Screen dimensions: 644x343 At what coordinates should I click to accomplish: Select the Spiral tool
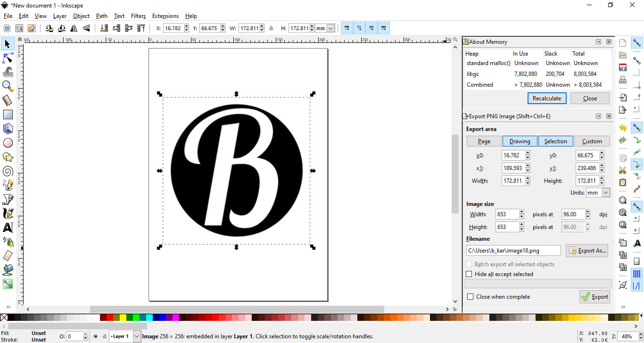[x=8, y=171]
